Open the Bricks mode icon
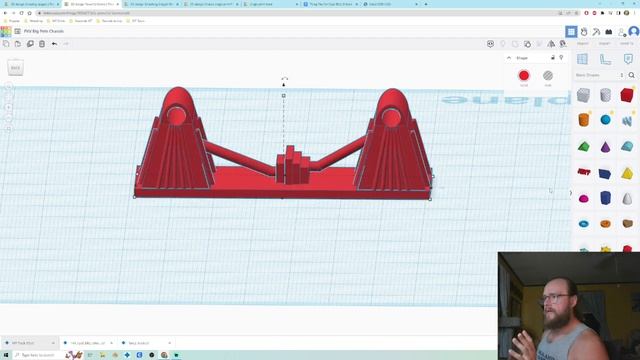Screen dimensions: 640x360 coord(609,31)
